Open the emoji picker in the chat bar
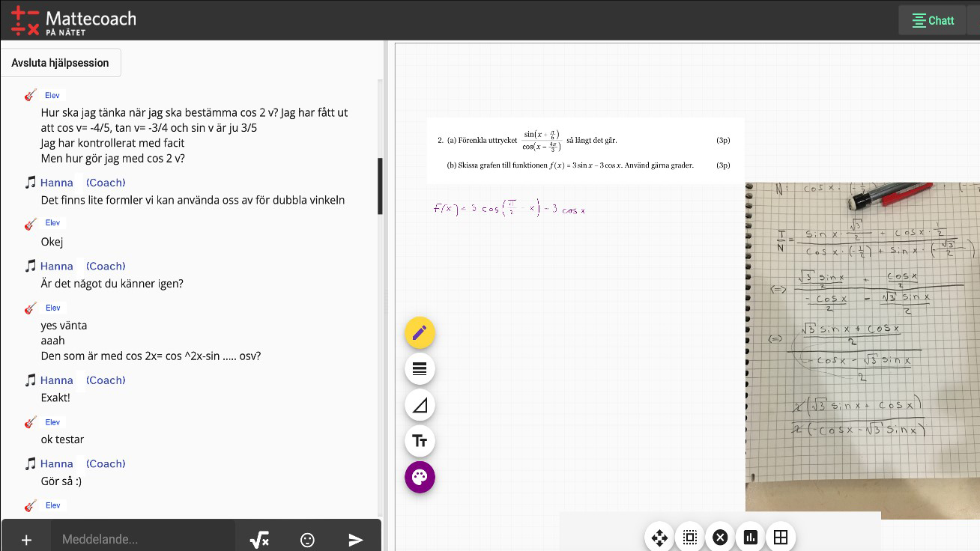 coord(307,538)
